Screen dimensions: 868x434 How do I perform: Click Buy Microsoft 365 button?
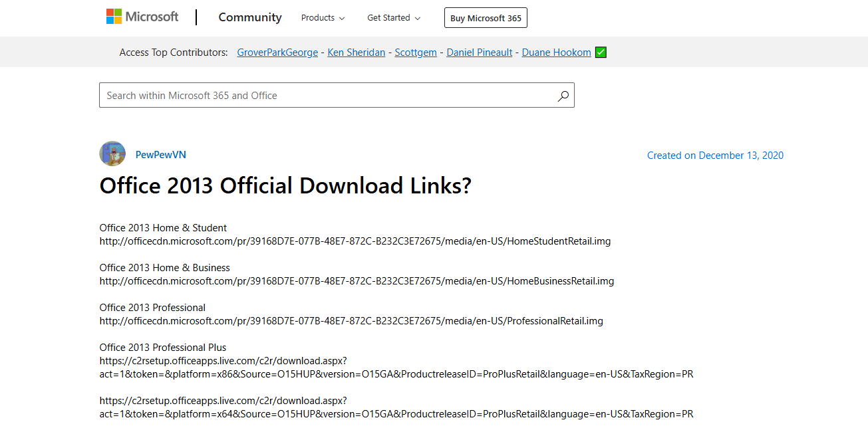pos(486,18)
